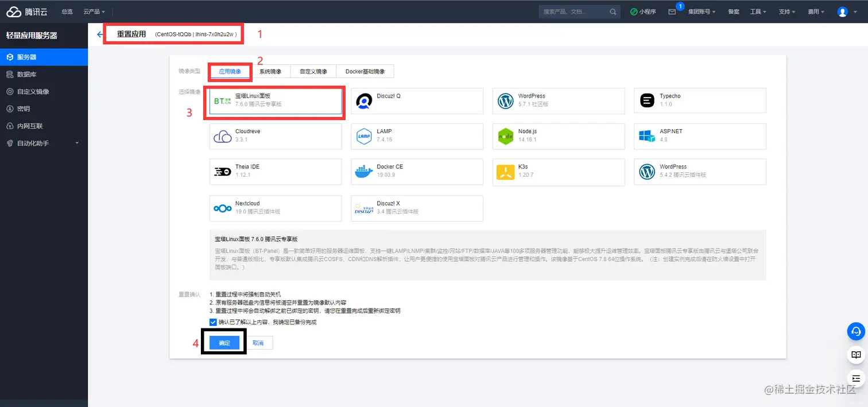Click the Cloudreve cloud icon

(222, 137)
